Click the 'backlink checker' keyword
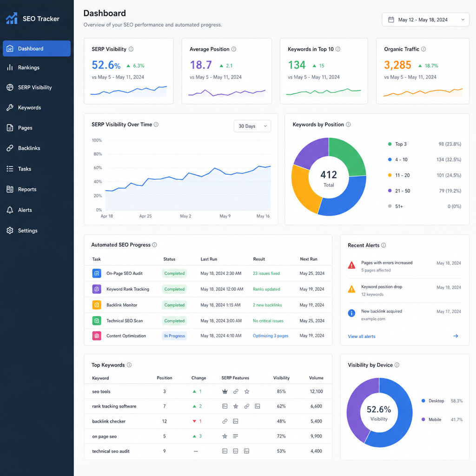Viewport: 476px width, 476px height. (x=109, y=421)
